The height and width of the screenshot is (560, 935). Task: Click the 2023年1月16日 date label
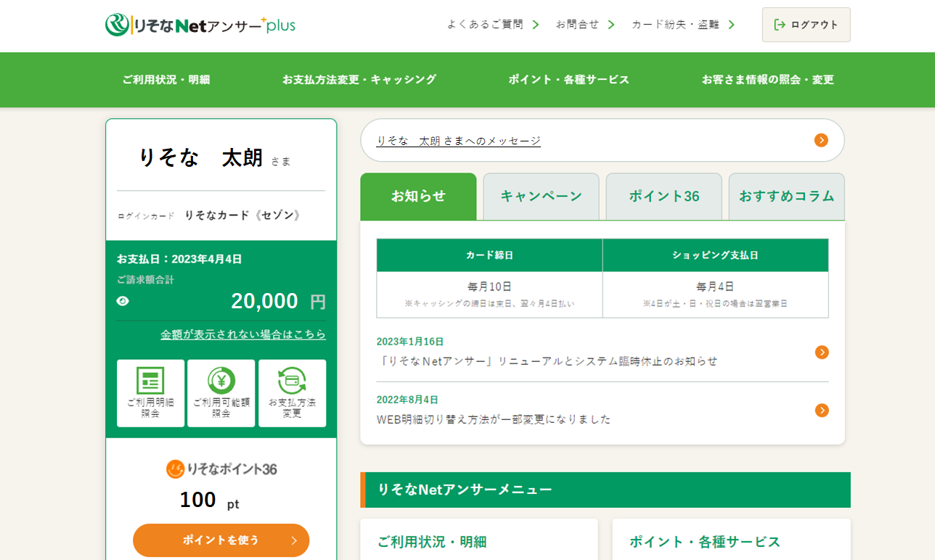(410, 342)
